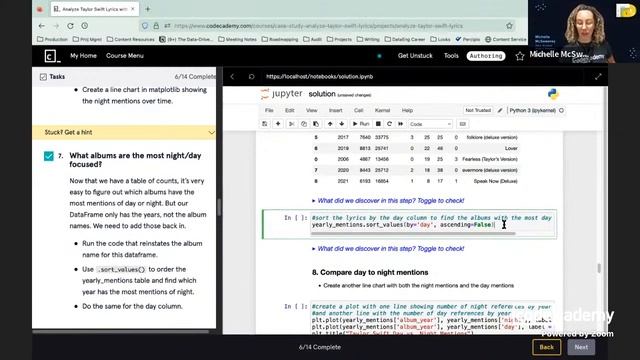Open the cell type Code dropdown
Image resolution: width=640 pixels, height=360 pixels.
(x=430, y=124)
